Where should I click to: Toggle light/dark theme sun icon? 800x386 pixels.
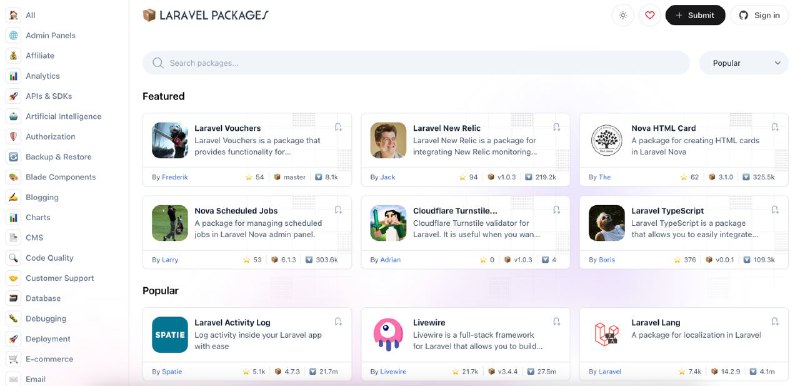(x=622, y=15)
